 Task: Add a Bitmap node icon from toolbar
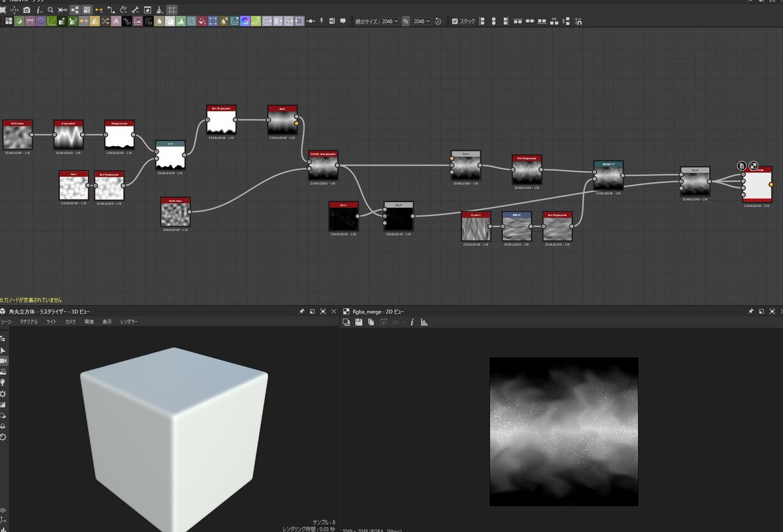137,22
